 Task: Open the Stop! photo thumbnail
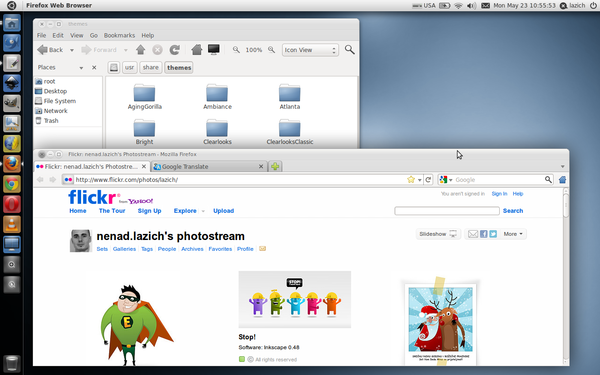(x=295, y=300)
